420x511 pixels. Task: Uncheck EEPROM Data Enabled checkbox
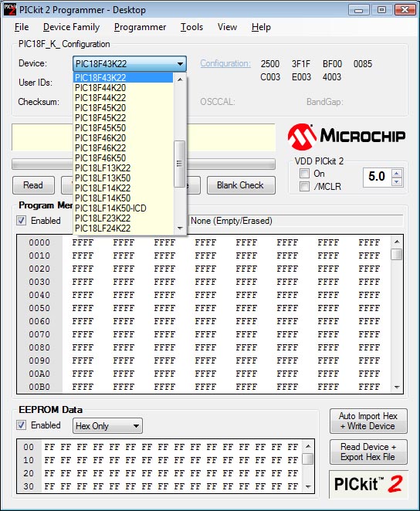(x=21, y=425)
